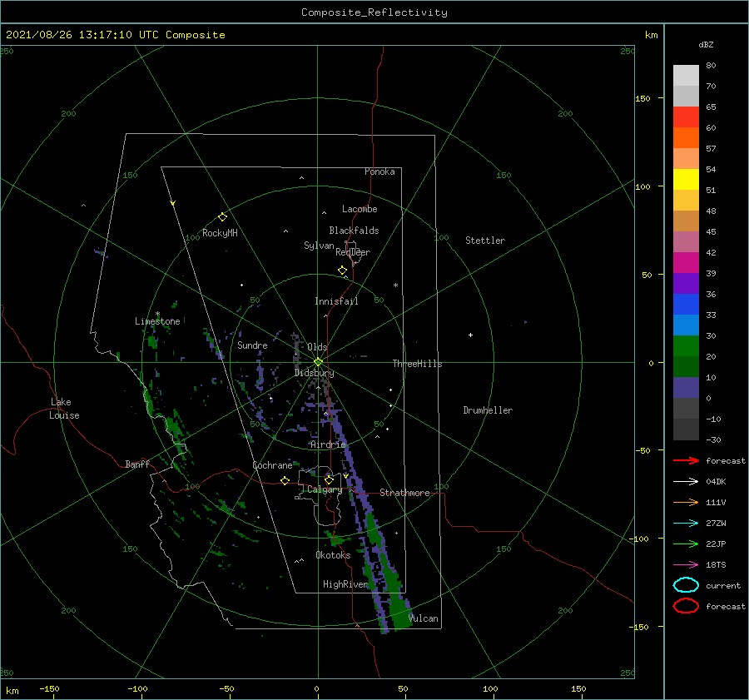Click the Lake Louise label
749x700 pixels.
point(64,409)
